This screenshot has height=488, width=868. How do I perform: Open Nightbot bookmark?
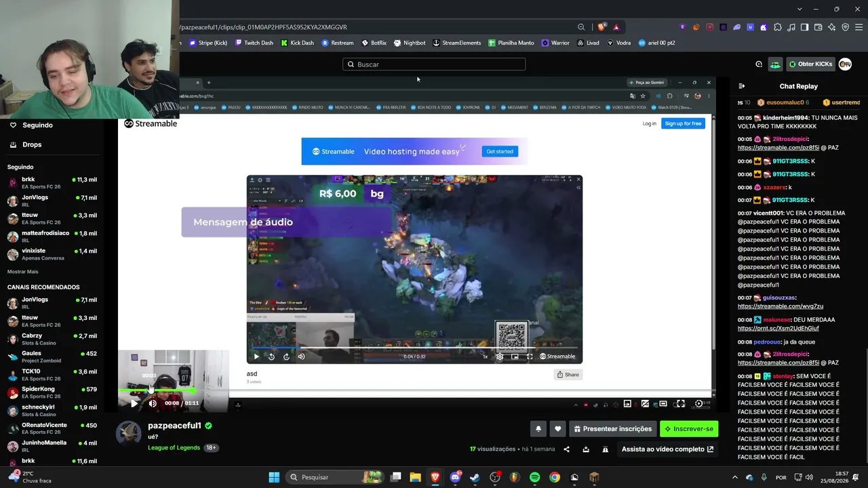tap(410, 43)
